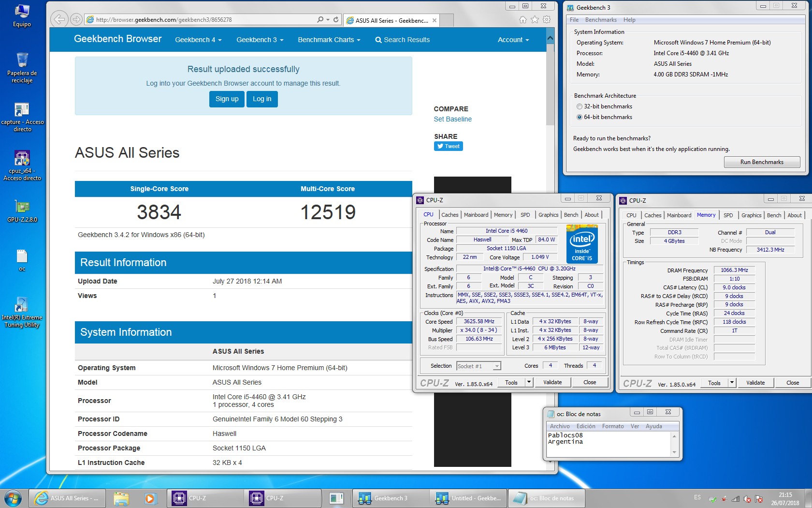This screenshot has width=812, height=508.
Task: Click the browser back arrow button
Action: 59,19
